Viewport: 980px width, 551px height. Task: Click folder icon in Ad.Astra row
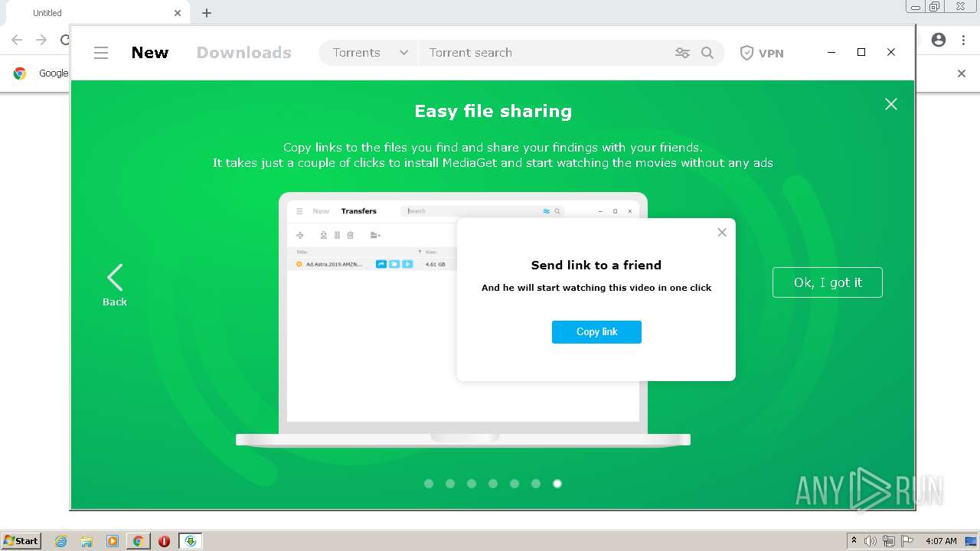tap(394, 264)
